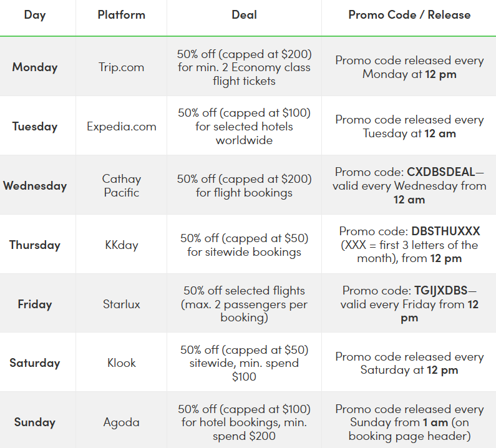Select the KKday platform cell
The height and width of the screenshot is (448, 496).
tap(121, 245)
